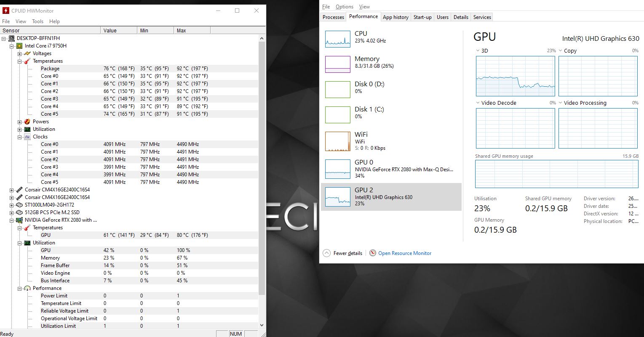Open the HWMonitor File menu

tap(6, 21)
